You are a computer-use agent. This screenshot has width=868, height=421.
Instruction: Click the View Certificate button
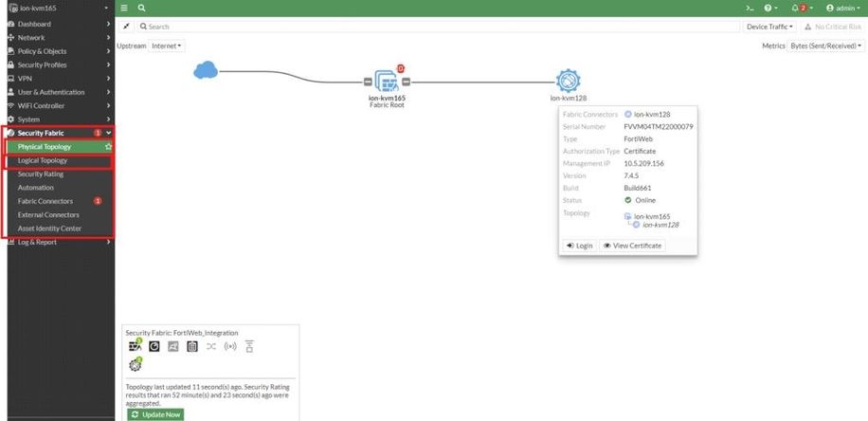(632, 246)
